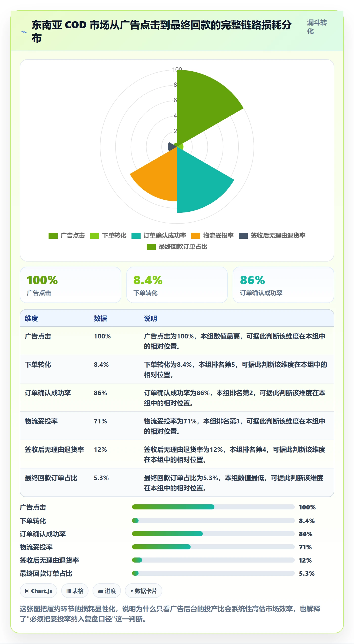
Task: Click the lightning icon beside the title
Action: [24, 32]
